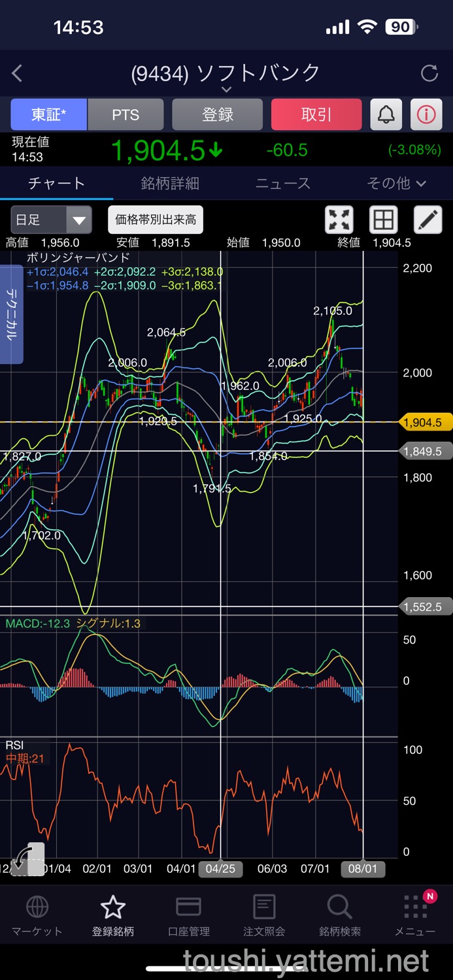Expand chevron below ソフトバンク title
The width and height of the screenshot is (453, 980).
(226, 90)
